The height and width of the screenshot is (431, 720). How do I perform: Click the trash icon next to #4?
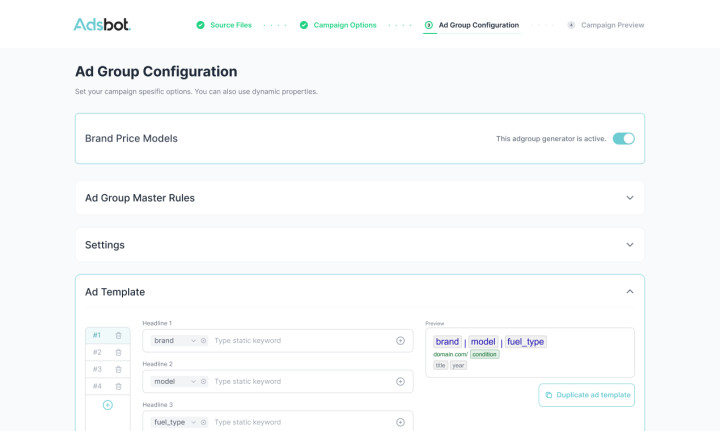click(118, 386)
